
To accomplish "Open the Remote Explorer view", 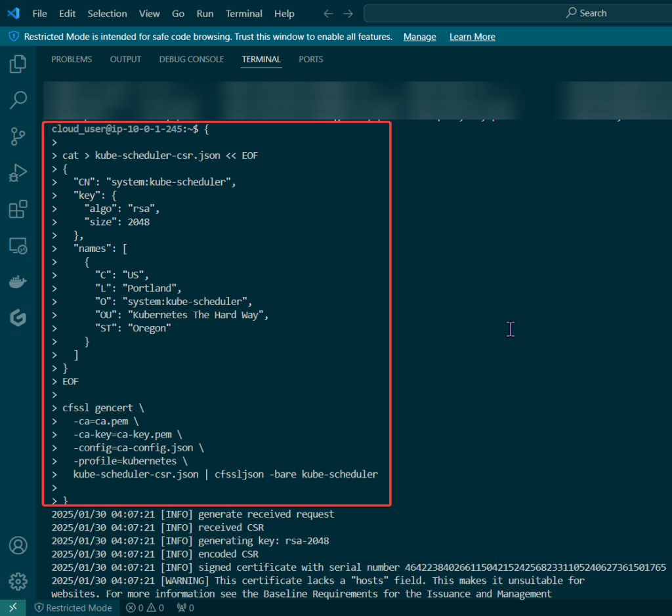I will [x=18, y=247].
